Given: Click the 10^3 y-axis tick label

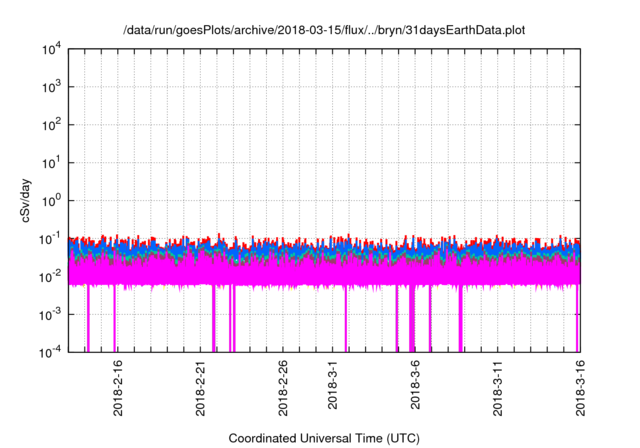Looking at the screenshot, I should (x=51, y=88).
